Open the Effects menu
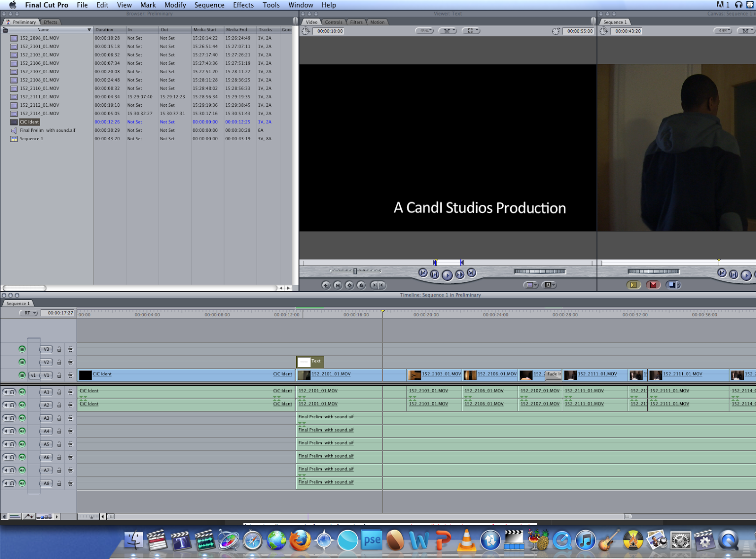Screen dimensions: 756x559 [243, 5]
